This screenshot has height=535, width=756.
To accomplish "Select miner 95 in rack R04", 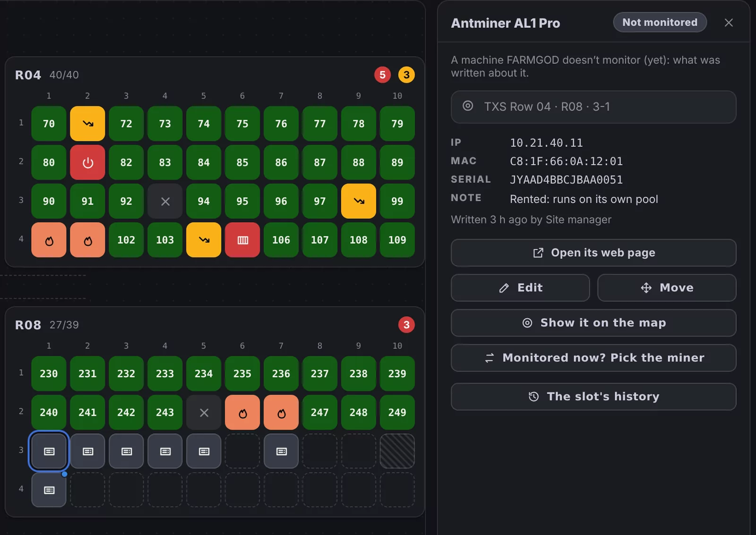I will [242, 201].
